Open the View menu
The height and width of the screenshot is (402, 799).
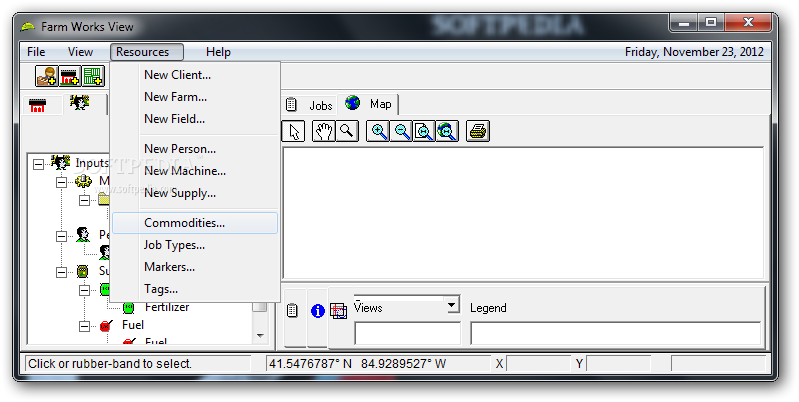click(81, 52)
